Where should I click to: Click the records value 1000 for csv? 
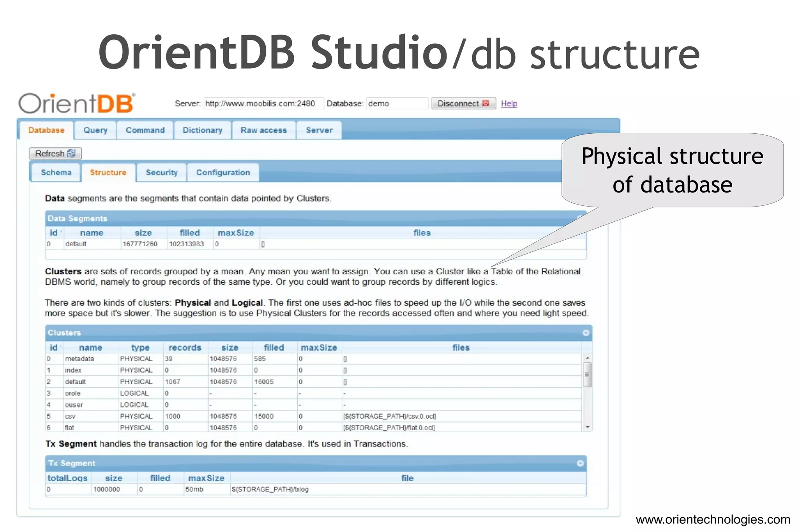pyautogui.click(x=173, y=416)
